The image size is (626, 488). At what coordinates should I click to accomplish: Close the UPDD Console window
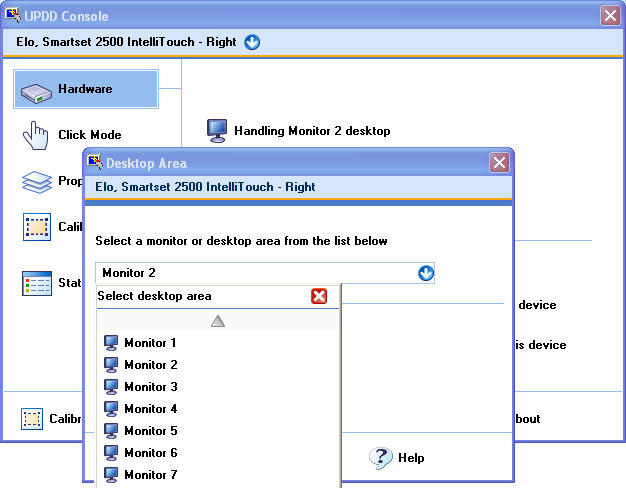tap(610, 16)
